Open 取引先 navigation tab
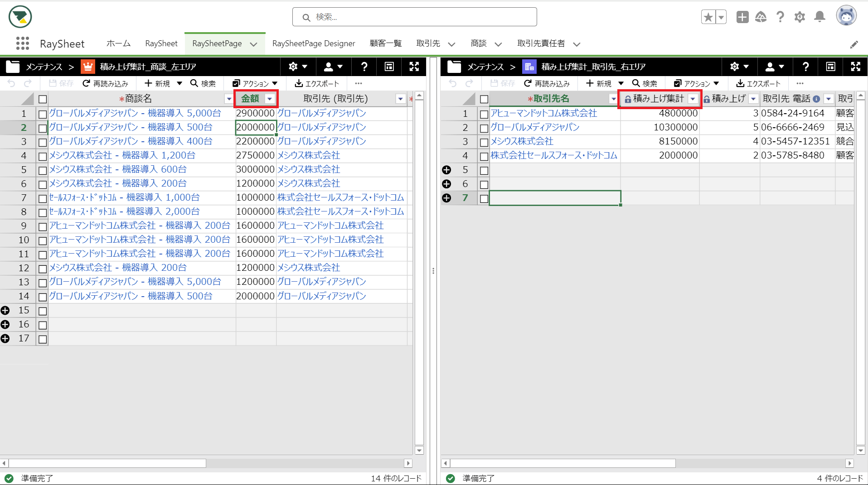Image resolution: width=868 pixels, height=485 pixels. pos(428,43)
